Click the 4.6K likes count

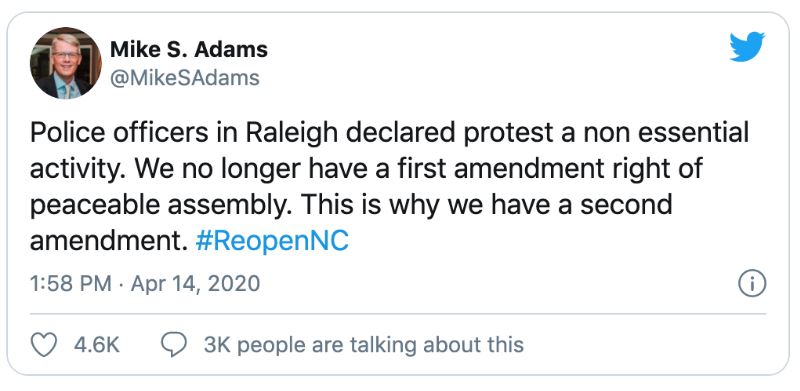96,345
